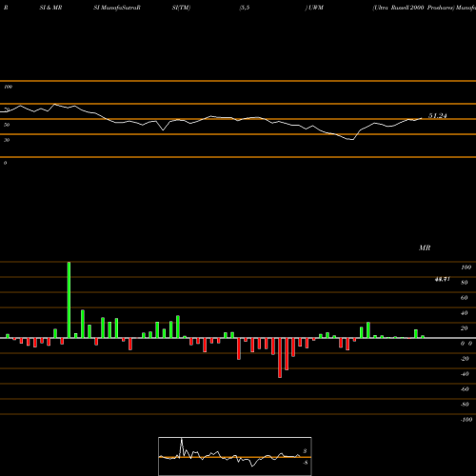Click the MR axis label -100
Image resolution: width=476 pixels, height=476 pixels.
(x=466, y=420)
